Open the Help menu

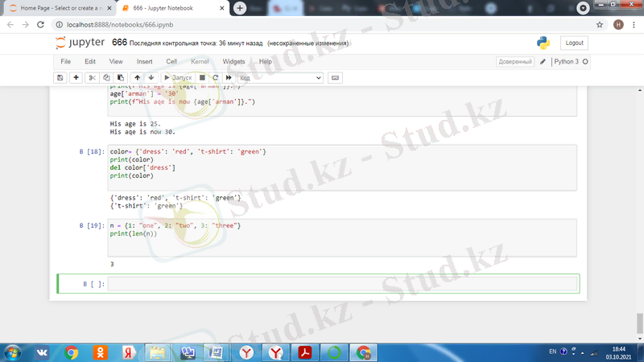[x=266, y=62]
